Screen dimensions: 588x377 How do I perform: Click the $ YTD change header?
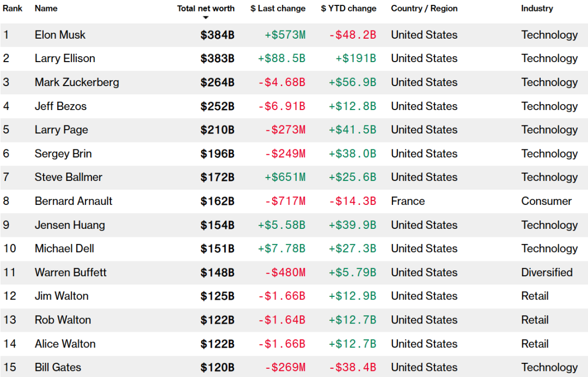348,8
